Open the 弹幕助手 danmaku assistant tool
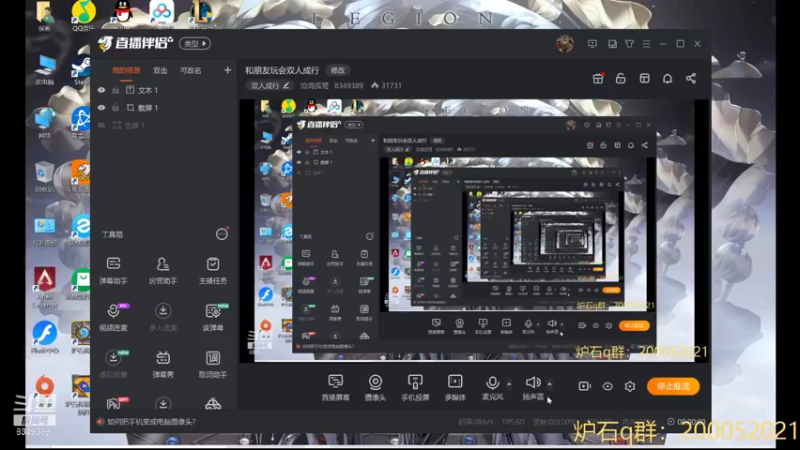The height and width of the screenshot is (450, 800). coord(113,270)
